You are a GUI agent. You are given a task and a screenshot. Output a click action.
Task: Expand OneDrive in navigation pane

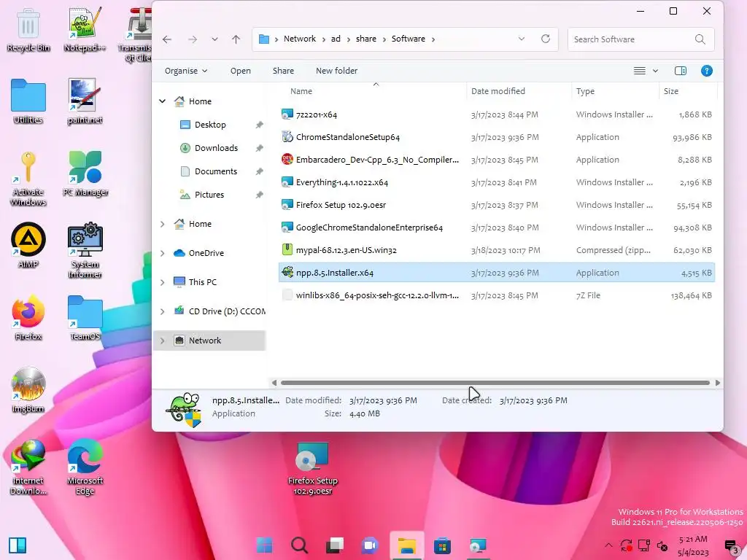163,253
